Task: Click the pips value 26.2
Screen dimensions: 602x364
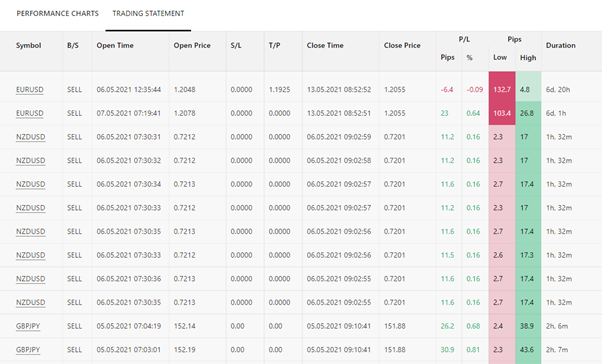Action: click(447, 326)
